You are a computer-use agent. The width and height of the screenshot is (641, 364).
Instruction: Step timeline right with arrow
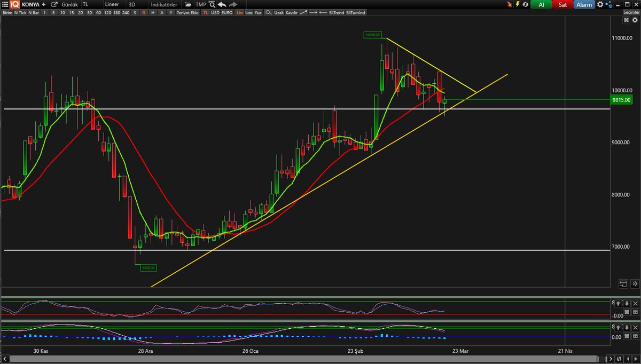tap(636, 359)
